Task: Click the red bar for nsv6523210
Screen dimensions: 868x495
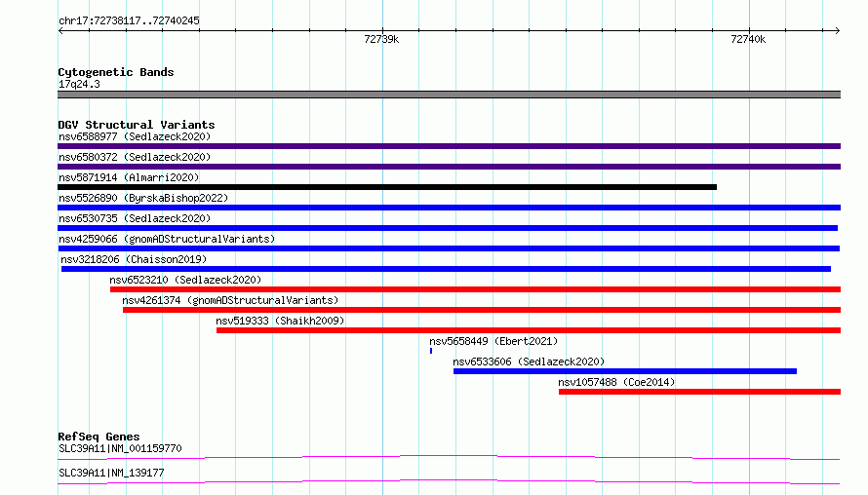Action: [x=475, y=289]
